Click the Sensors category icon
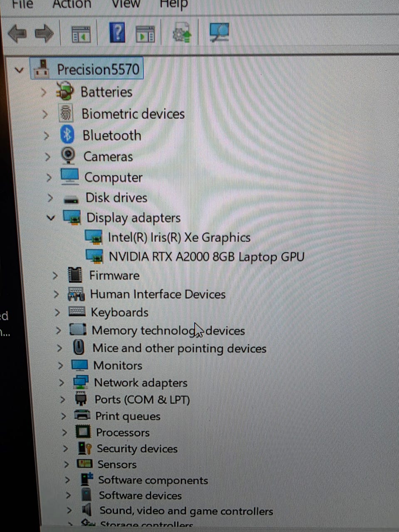 coord(85,464)
